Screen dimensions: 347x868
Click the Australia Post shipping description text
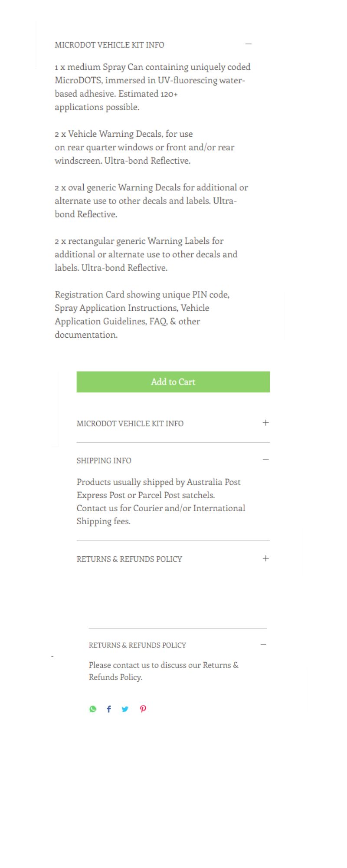[160, 501]
